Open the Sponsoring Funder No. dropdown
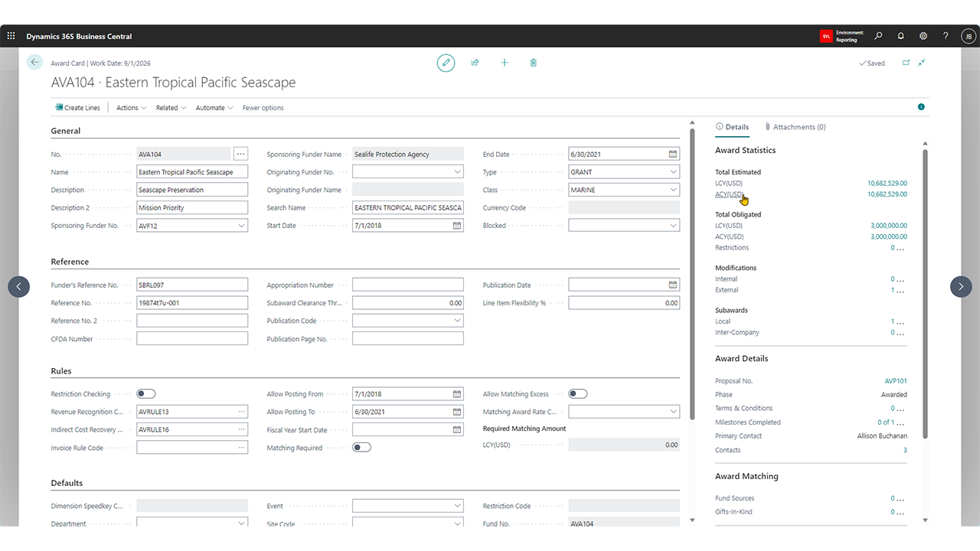The image size is (980, 551). coord(241,226)
